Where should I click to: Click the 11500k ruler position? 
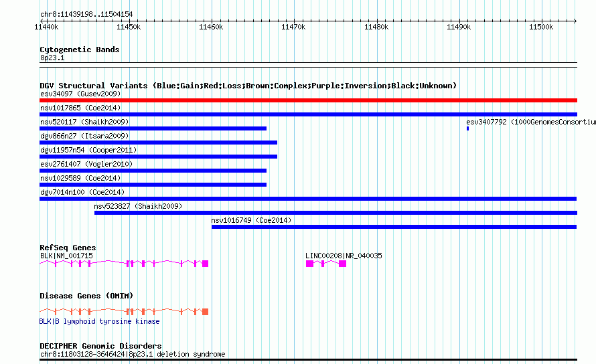pyautogui.click(x=541, y=27)
